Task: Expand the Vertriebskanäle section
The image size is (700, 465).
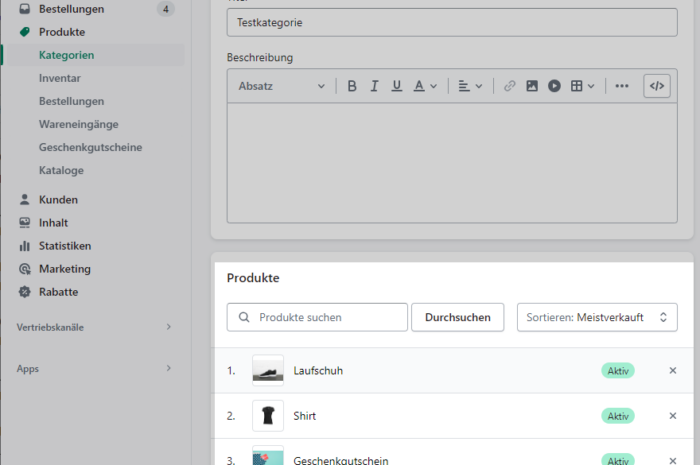Action: (x=94, y=327)
